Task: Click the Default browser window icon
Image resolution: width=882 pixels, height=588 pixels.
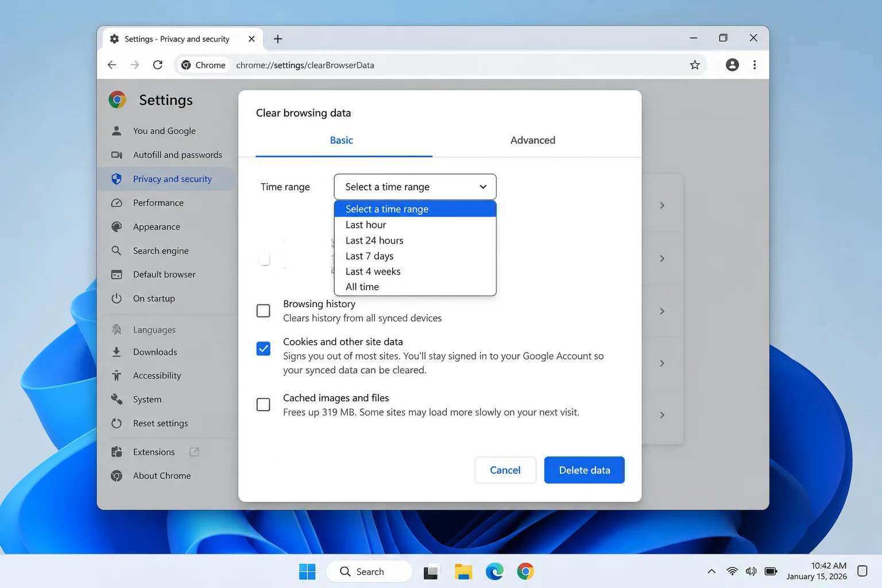Action: [117, 274]
